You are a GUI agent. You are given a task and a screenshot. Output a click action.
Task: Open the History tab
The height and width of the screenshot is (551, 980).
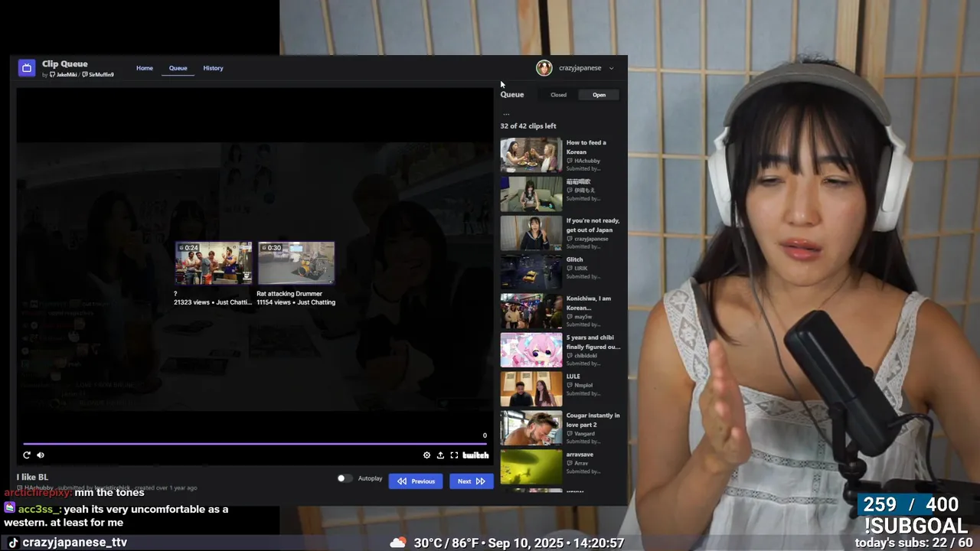[x=213, y=68]
